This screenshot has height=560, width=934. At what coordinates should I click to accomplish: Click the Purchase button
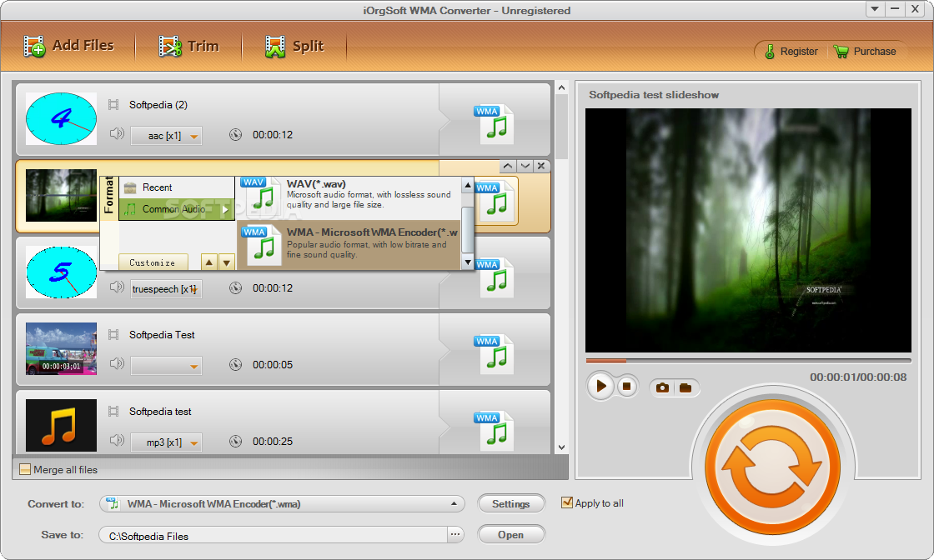point(865,52)
